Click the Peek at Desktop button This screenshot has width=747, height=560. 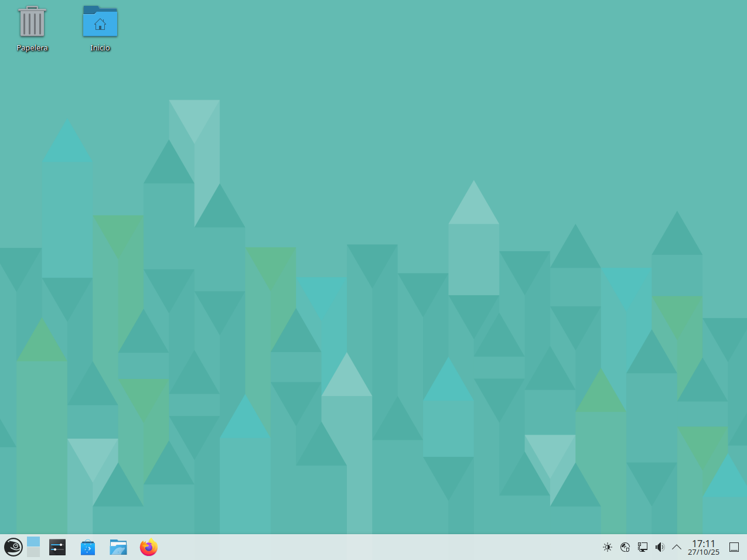point(734,547)
